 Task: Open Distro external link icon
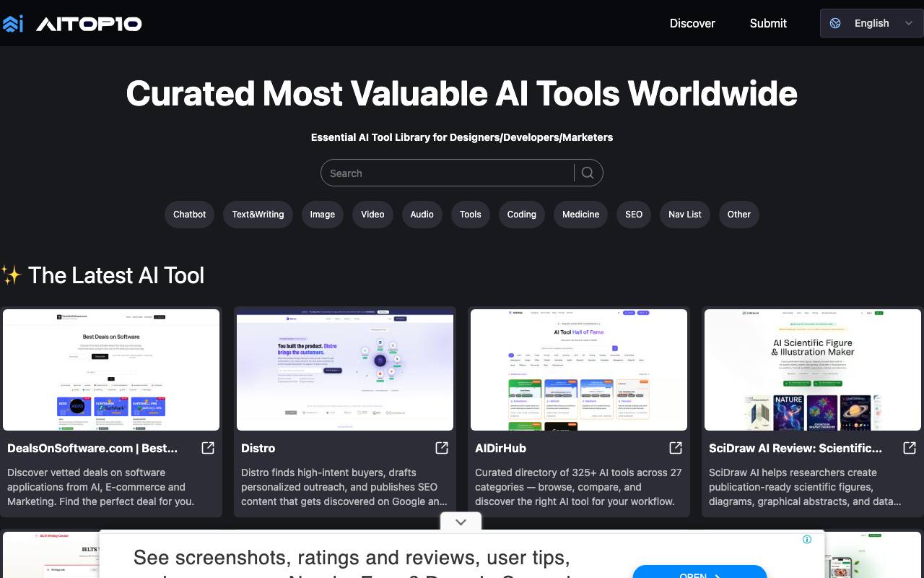tap(442, 448)
